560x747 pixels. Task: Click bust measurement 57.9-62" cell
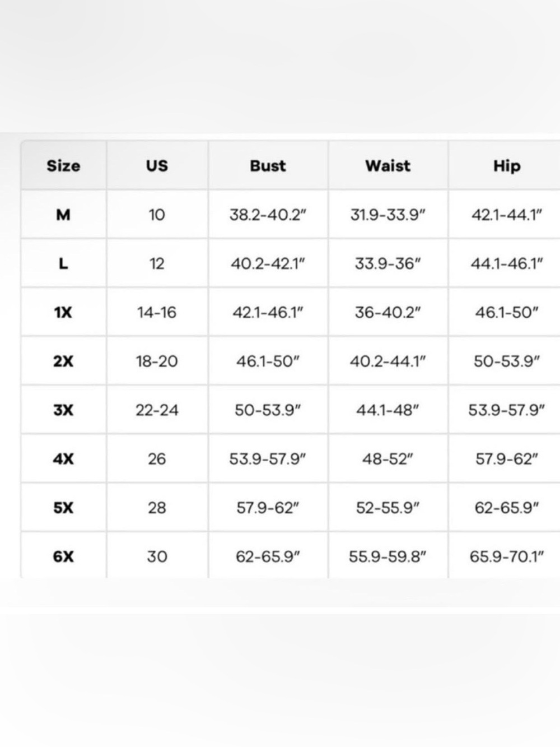[x=268, y=508]
